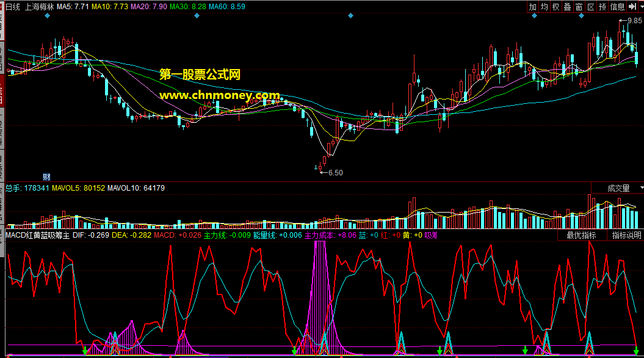Click blue diamond marker below the 加 button
The image size is (644, 358).
click(x=534, y=16)
